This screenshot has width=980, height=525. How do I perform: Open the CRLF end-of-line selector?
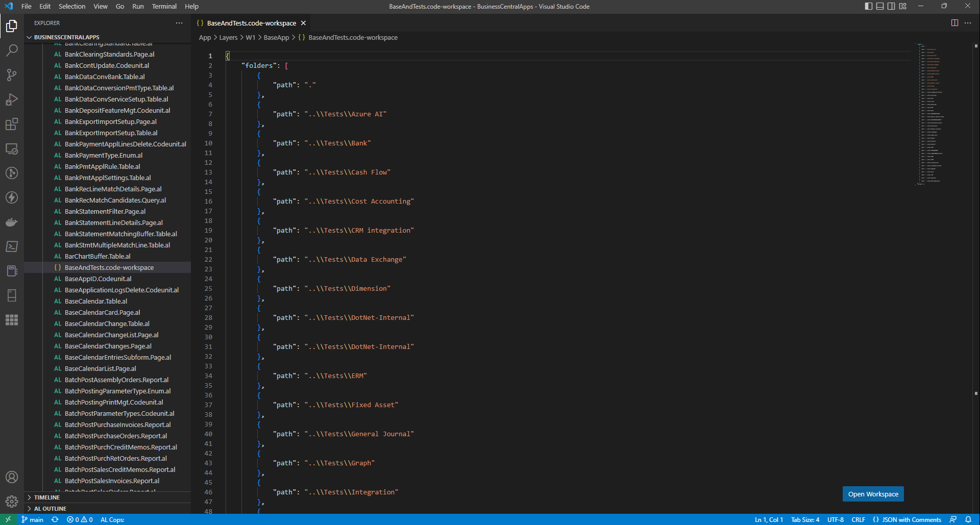(x=858, y=519)
